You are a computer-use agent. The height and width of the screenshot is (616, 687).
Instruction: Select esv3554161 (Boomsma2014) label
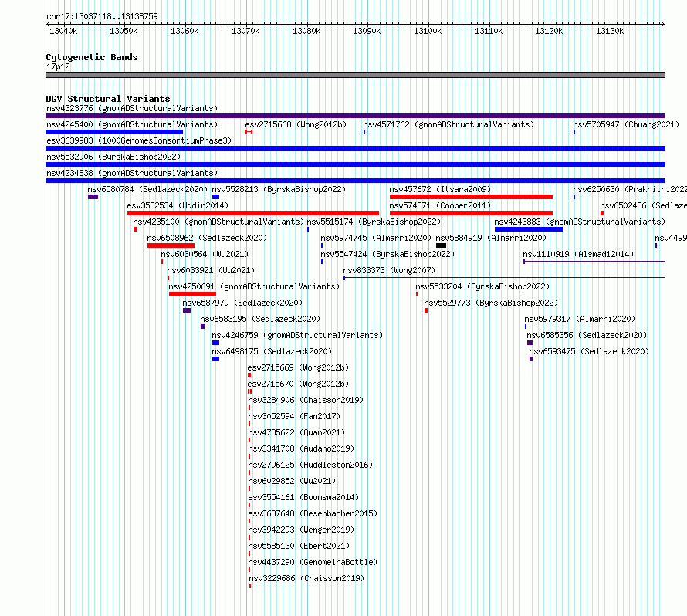[303, 497]
